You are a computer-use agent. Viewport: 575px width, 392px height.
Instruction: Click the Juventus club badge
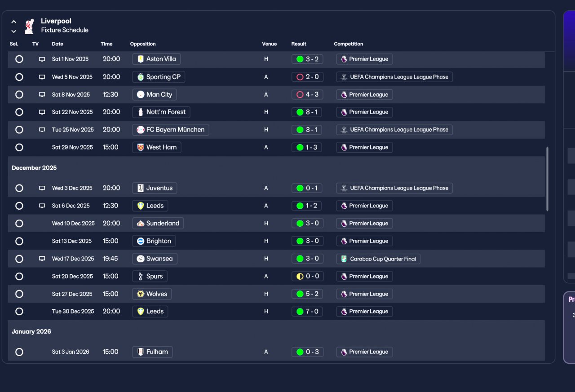(141, 188)
